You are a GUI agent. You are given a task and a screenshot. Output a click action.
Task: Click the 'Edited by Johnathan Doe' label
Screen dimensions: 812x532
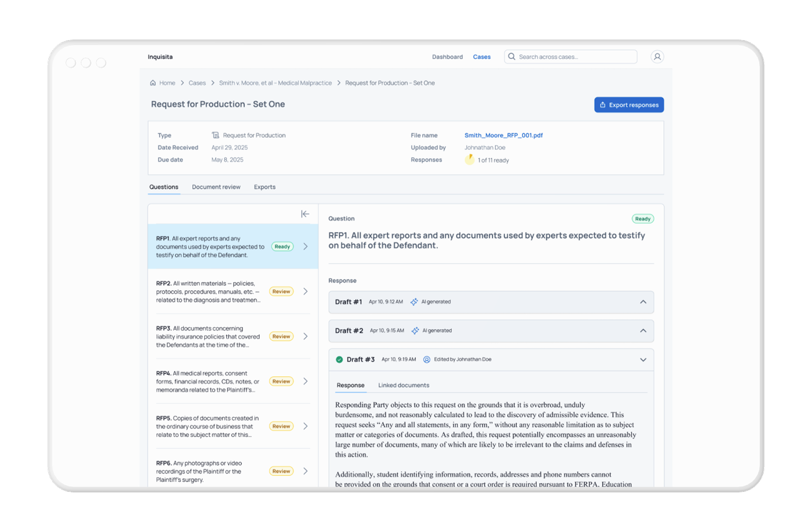pos(462,360)
